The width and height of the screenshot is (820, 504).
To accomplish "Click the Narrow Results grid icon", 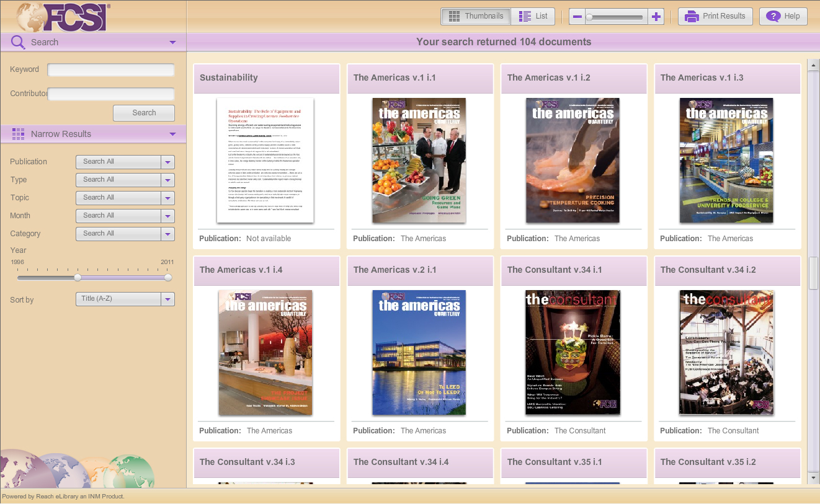I will pyautogui.click(x=19, y=134).
